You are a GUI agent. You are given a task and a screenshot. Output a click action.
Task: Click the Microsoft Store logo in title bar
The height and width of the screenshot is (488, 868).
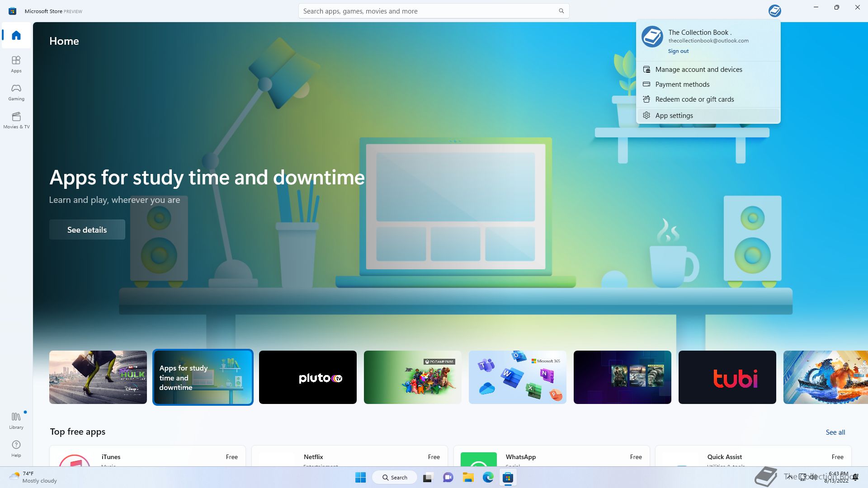13,11
